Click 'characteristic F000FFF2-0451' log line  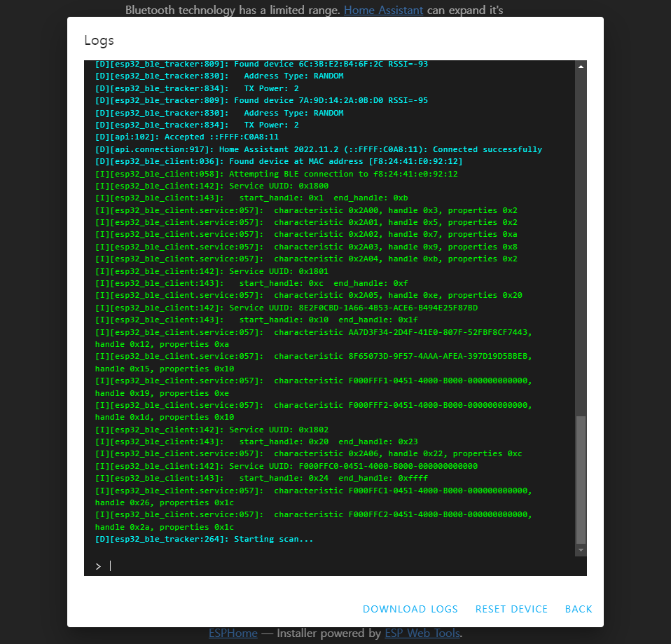[x=313, y=411]
